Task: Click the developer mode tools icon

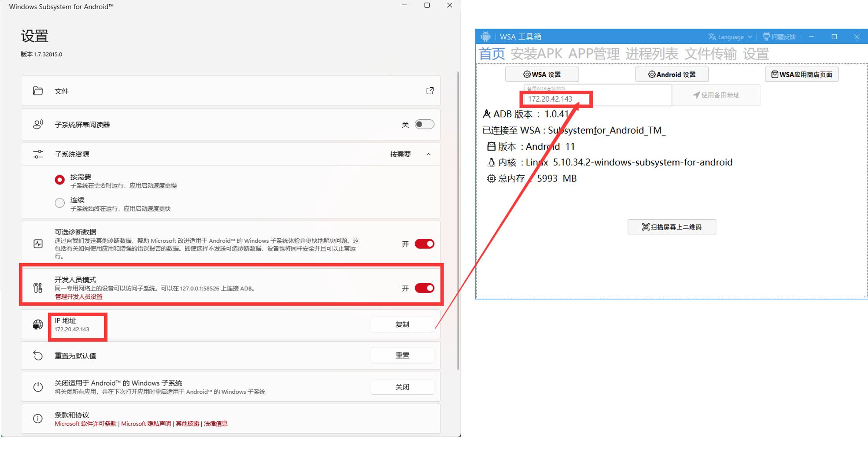Action: tap(38, 288)
